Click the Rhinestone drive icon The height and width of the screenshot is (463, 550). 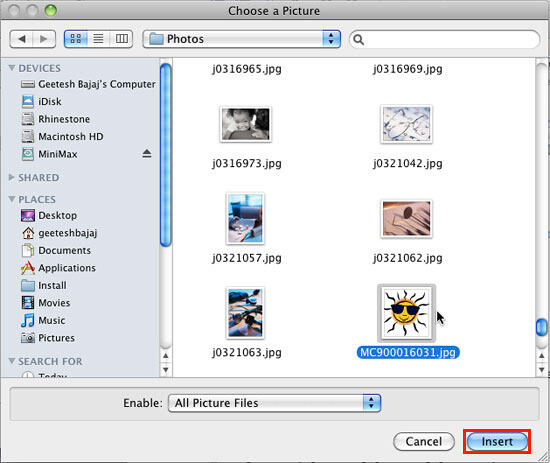(28, 119)
